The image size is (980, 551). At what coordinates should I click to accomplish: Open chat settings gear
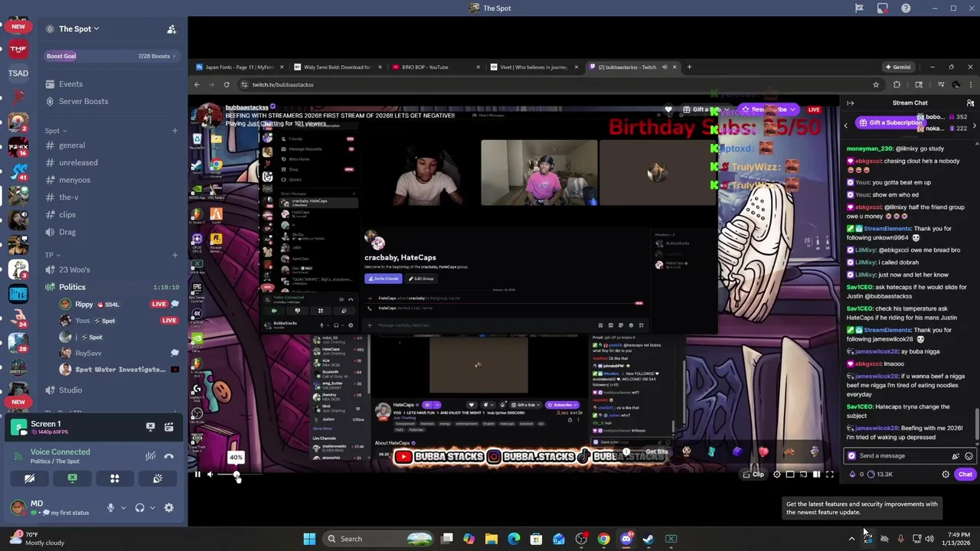(x=946, y=474)
